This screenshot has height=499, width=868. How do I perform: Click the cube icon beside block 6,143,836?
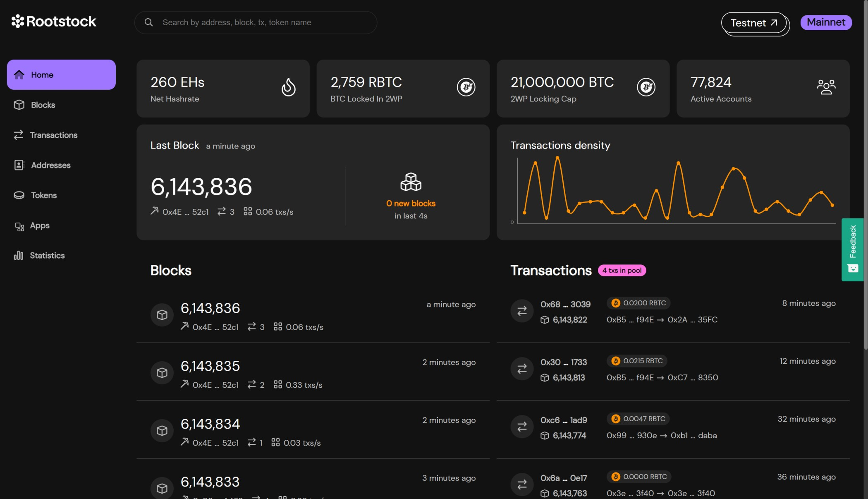coord(162,314)
